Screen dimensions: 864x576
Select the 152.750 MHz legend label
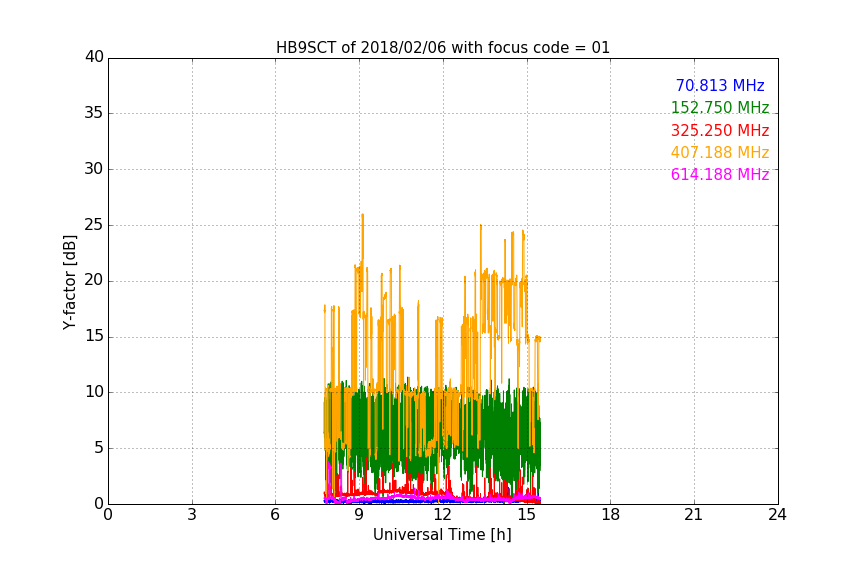[720, 107]
